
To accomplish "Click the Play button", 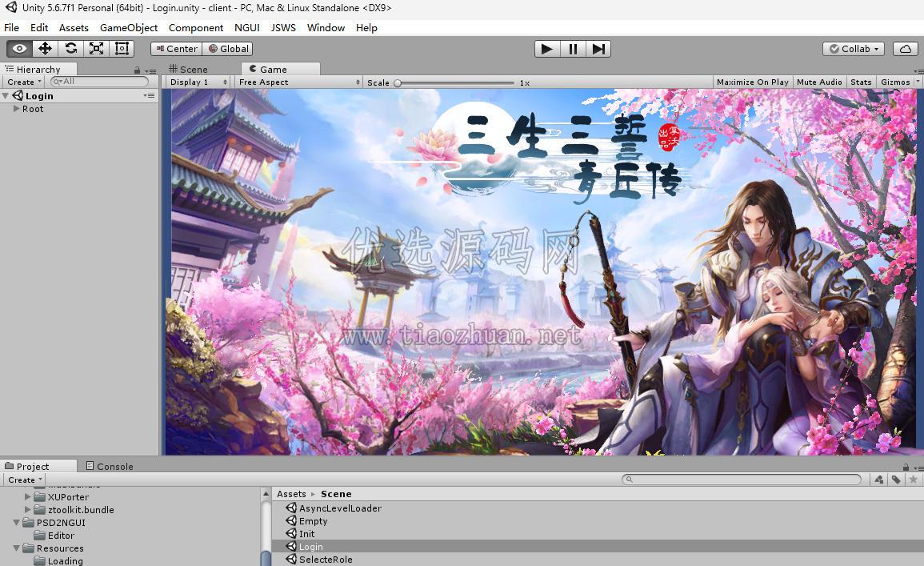I will click(x=547, y=49).
